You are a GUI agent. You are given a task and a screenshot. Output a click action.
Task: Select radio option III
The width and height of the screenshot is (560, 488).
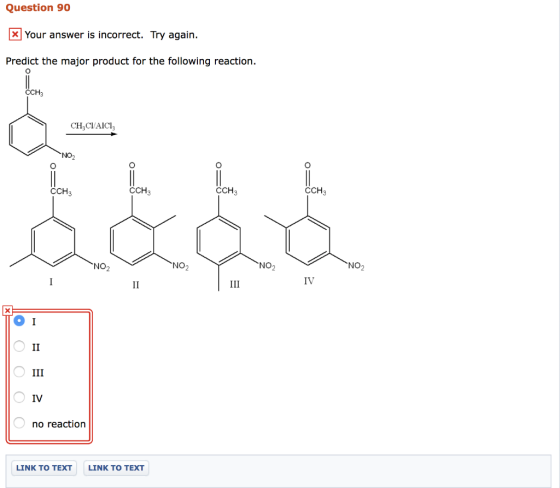pyautogui.click(x=19, y=372)
